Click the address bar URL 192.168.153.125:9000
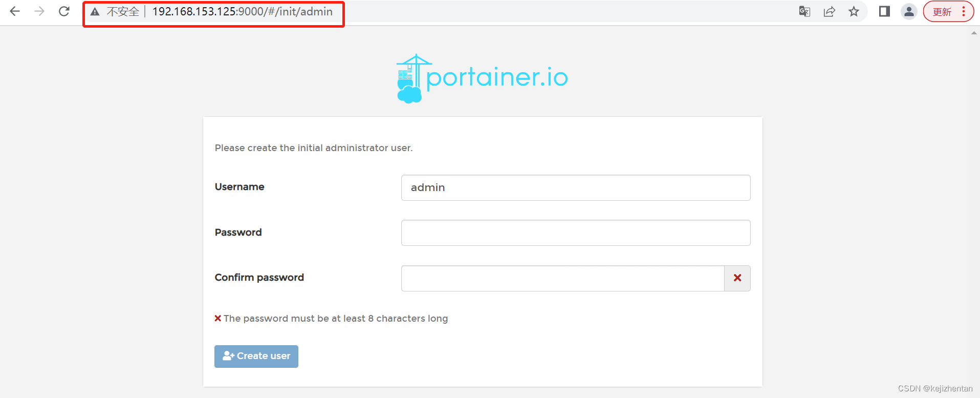This screenshot has width=980, height=398. click(243, 11)
